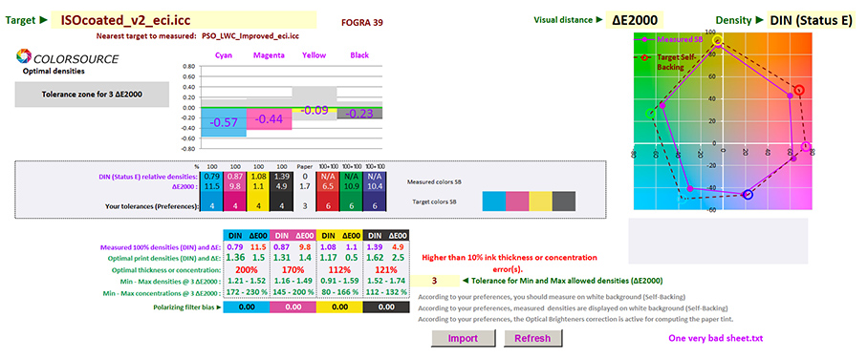Screen dimensions: 868x360
Task: Select the blue overprint tolerance cell 6
Action: coord(374,206)
